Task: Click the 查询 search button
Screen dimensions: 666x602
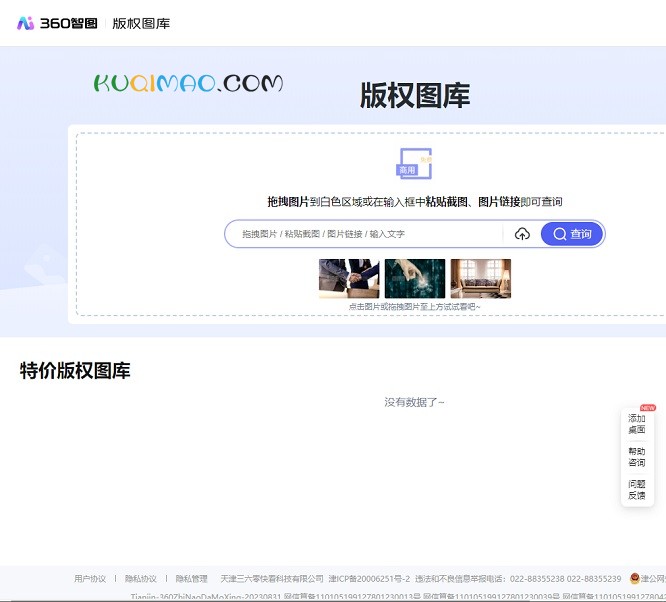Action: [572, 234]
